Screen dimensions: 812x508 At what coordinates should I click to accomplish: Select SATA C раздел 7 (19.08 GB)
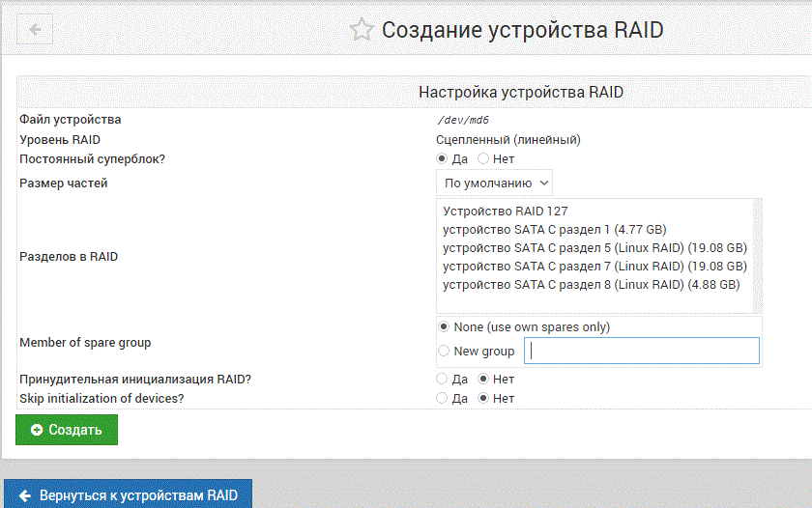tap(594, 267)
